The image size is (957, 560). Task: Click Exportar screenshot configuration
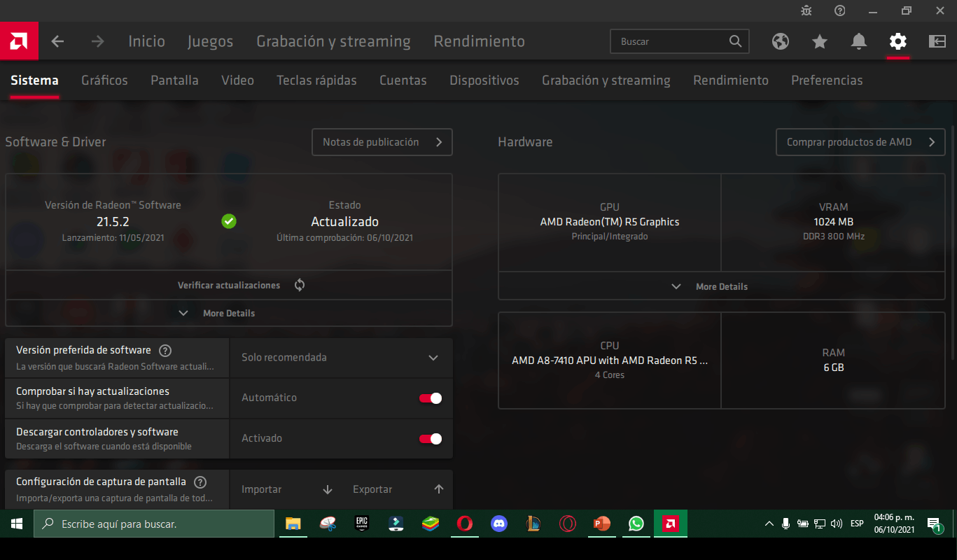pyautogui.click(x=398, y=489)
